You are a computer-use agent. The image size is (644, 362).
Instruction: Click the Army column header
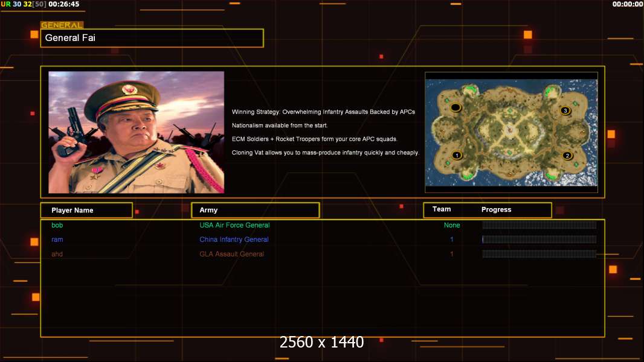[255, 210]
